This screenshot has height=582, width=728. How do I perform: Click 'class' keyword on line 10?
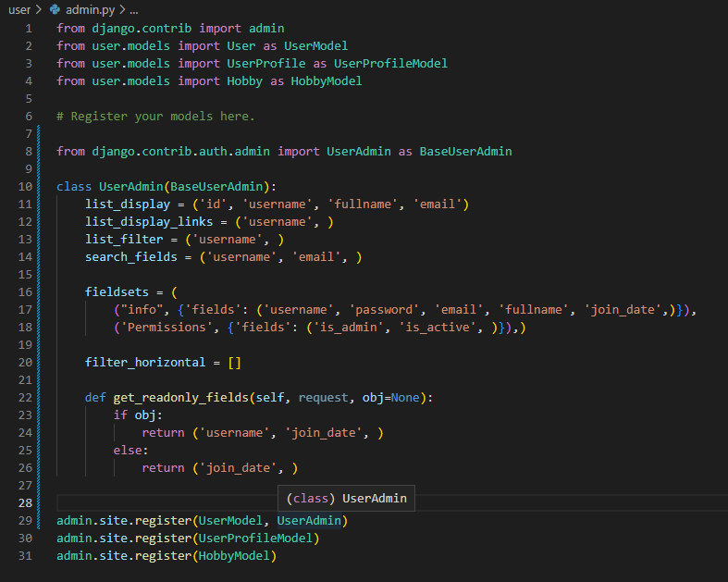coord(74,187)
